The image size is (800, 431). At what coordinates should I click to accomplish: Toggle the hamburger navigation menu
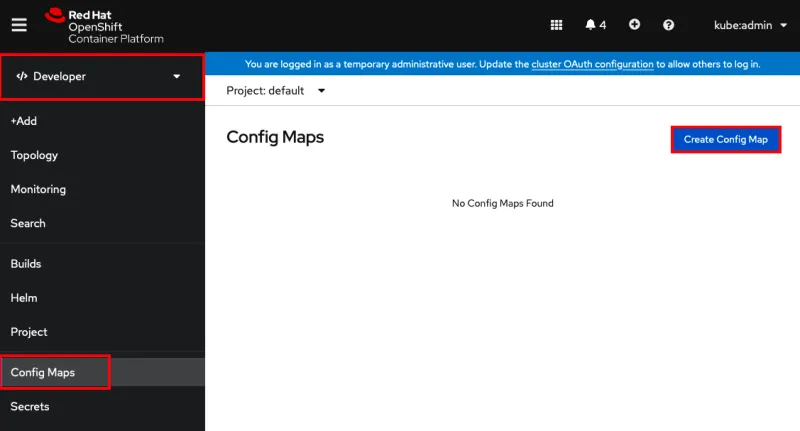[x=19, y=25]
